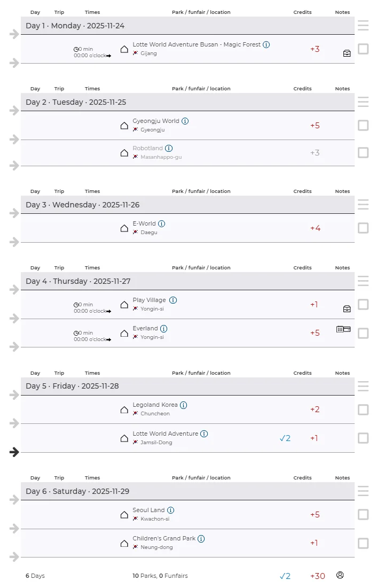Open the Day 6 Saturday hamburger menu
The image size is (376, 588).
coord(363,491)
